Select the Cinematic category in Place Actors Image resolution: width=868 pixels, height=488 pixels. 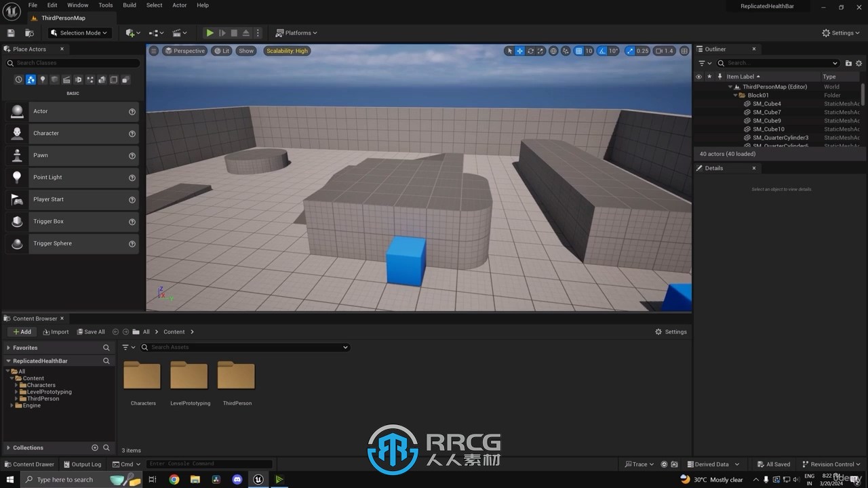(66, 80)
